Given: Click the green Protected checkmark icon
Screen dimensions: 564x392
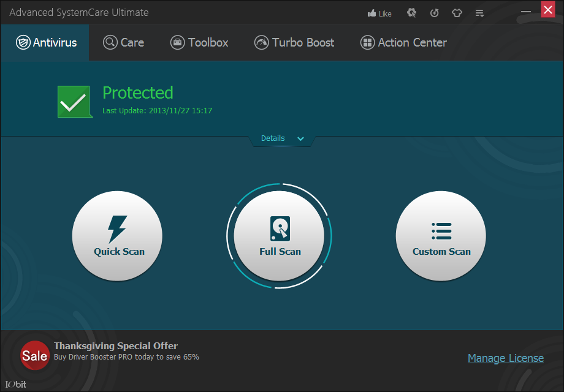Looking at the screenshot, I should 75,101.
